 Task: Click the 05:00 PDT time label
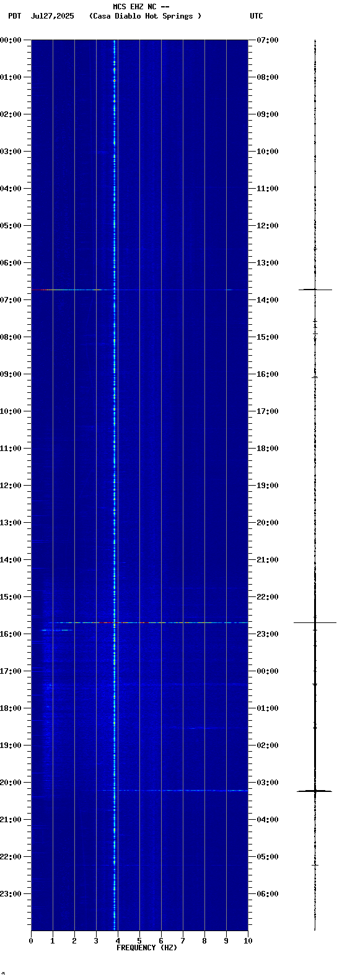tap(11, 225)
